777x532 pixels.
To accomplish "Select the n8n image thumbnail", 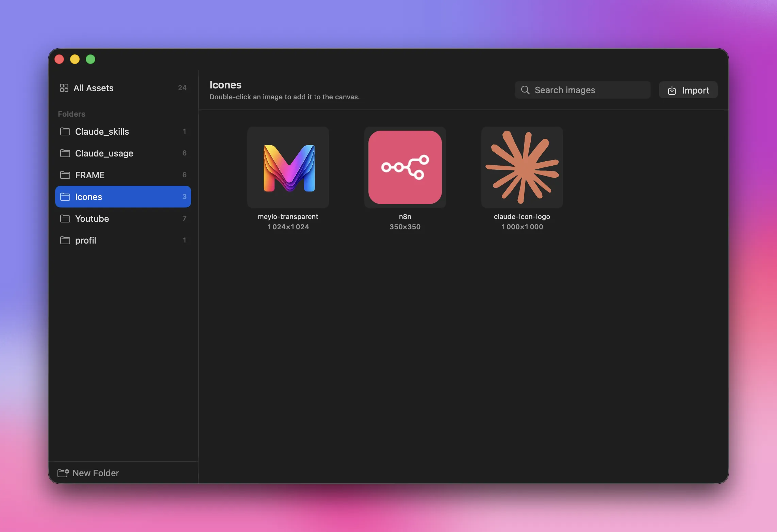I will pyautogui.click(x=405, y=167).
